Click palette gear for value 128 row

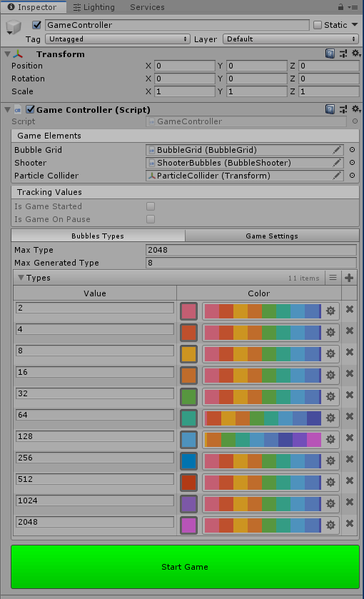(x=330, y=439)
